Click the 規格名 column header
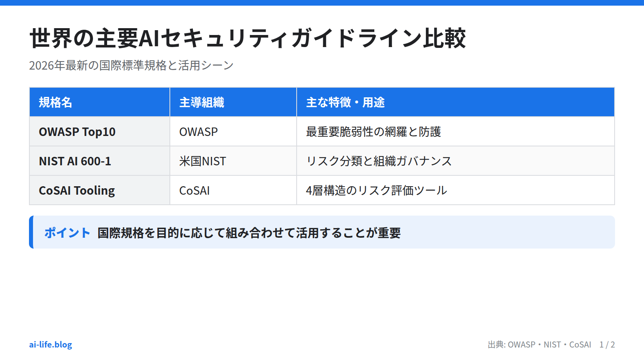The width and height of the screenshot is (644, 362). (x=99, y=102)
